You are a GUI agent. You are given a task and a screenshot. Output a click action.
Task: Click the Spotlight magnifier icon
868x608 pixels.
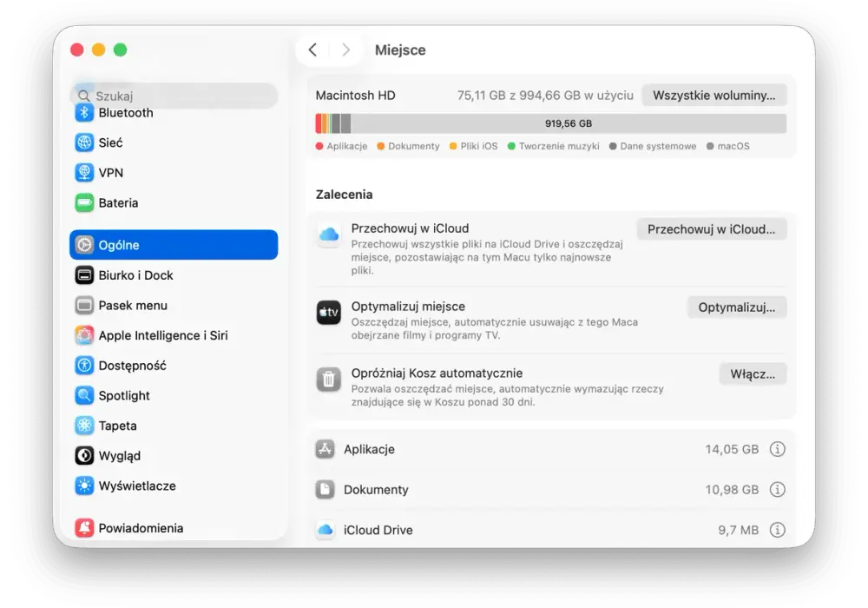pyautogui.click(x=84, y=395)
